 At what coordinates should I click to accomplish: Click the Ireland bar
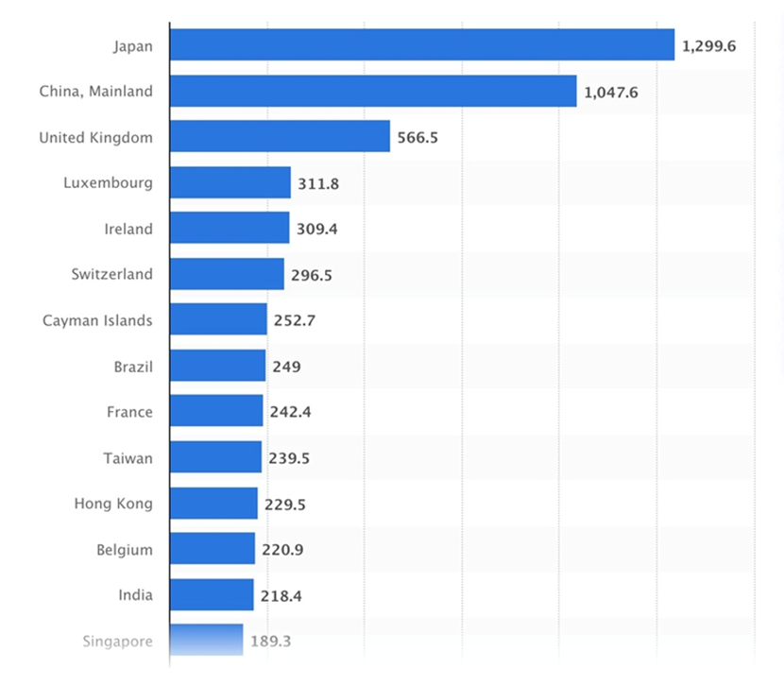click(x=230, y=229)
